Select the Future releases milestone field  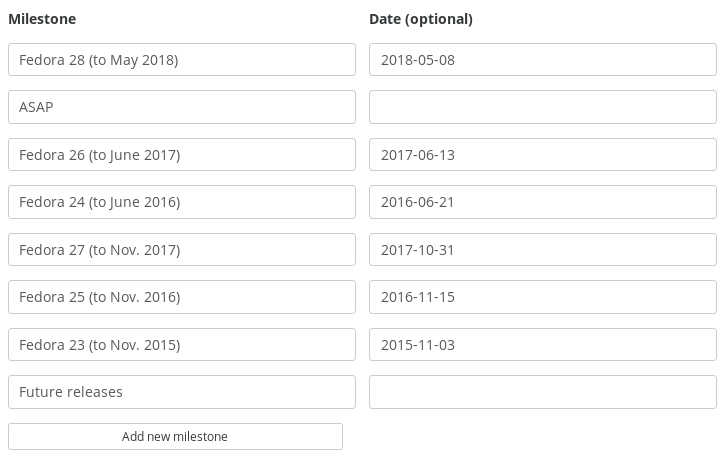[182, 392]
